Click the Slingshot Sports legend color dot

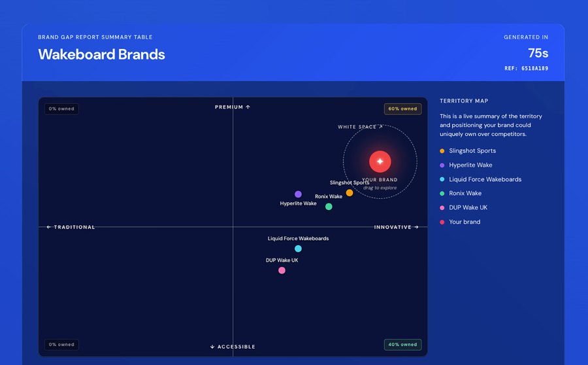pos(442,151)
